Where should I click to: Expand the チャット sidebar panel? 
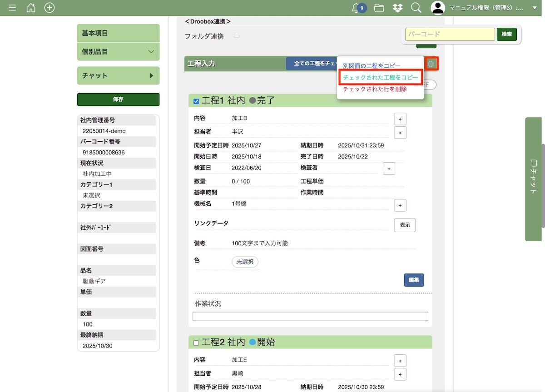[x=118, y=75]
